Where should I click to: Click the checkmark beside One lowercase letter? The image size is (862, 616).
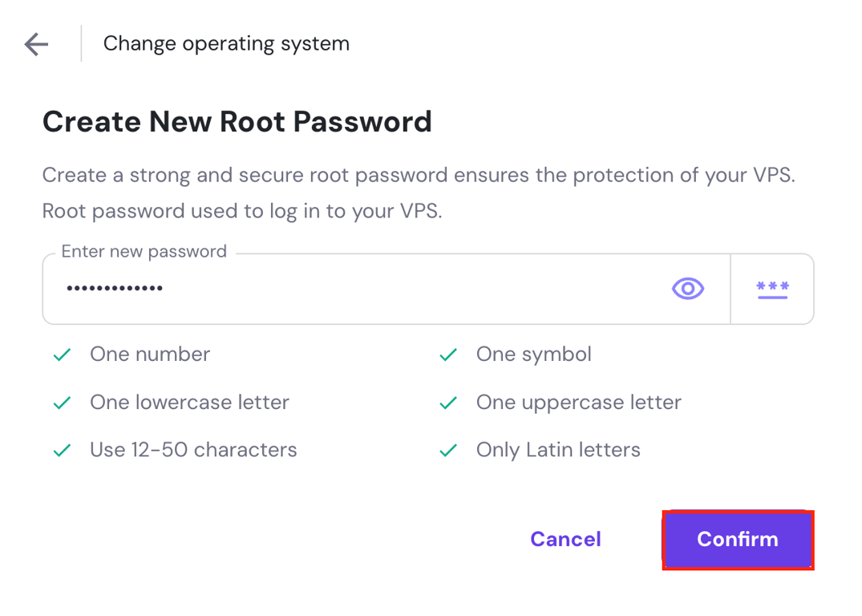tap(62, 402)
